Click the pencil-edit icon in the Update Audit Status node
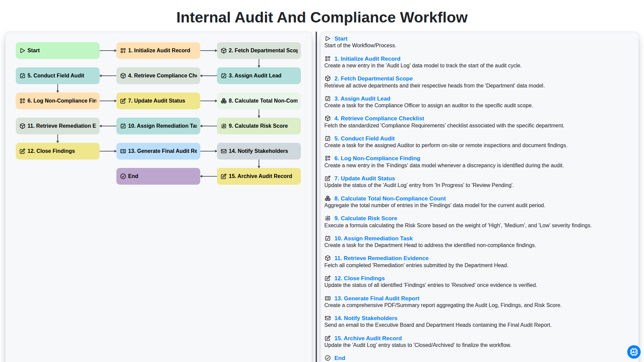The width and height of the screenshot is (644, 362). point(123,101)
